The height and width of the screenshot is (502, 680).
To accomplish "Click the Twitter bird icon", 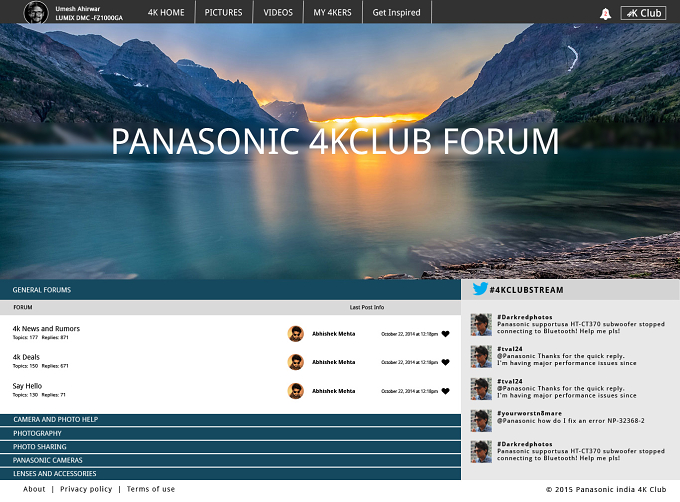I will click(480, 289).
